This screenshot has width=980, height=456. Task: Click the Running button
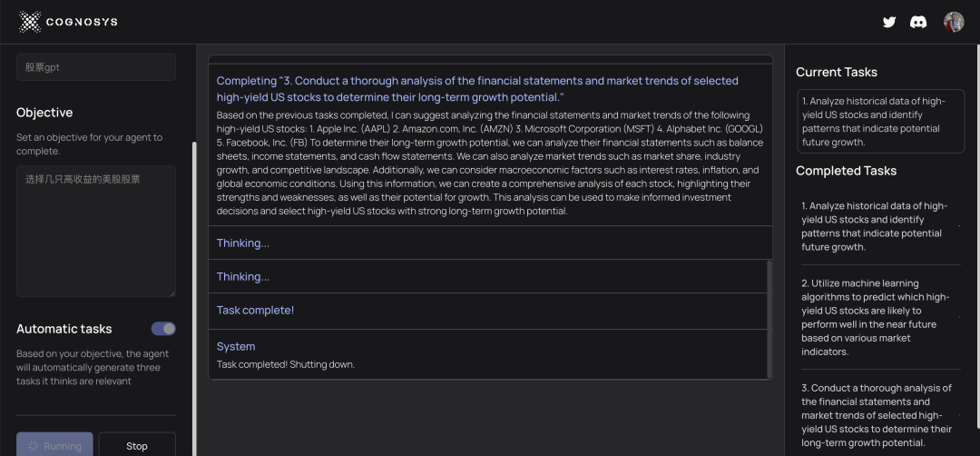pyautogui.click(x=55, y=445)
